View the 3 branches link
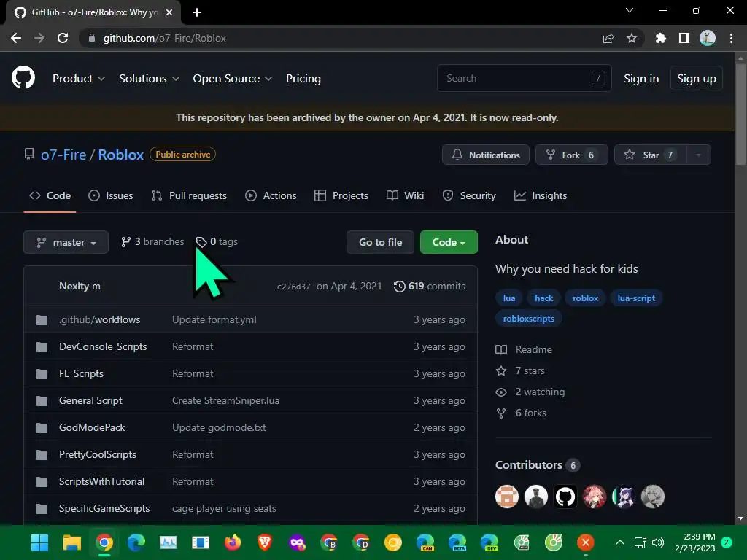The width and height of the screenshot is (747, 560). tap(152, 242)
